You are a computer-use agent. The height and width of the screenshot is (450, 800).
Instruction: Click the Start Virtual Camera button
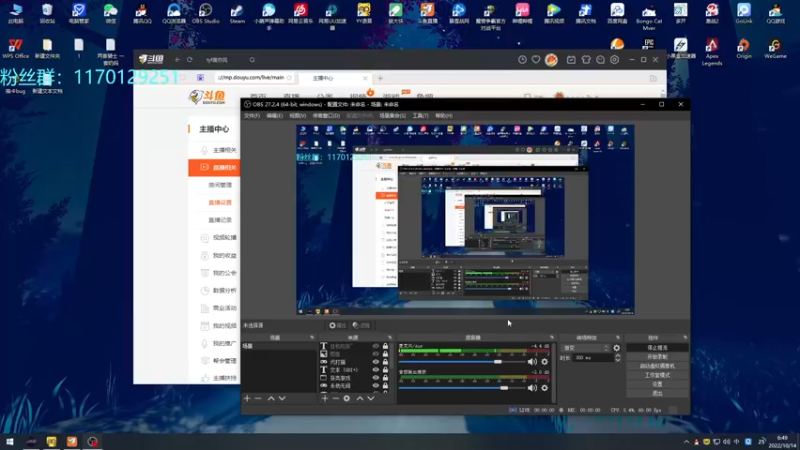pyautogui.click(x=657, y=366)
